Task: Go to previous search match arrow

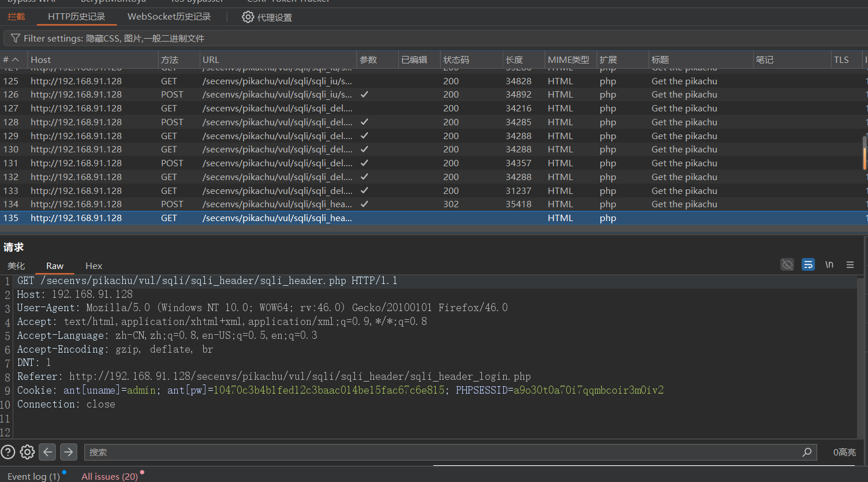Action: pos(48,452)
